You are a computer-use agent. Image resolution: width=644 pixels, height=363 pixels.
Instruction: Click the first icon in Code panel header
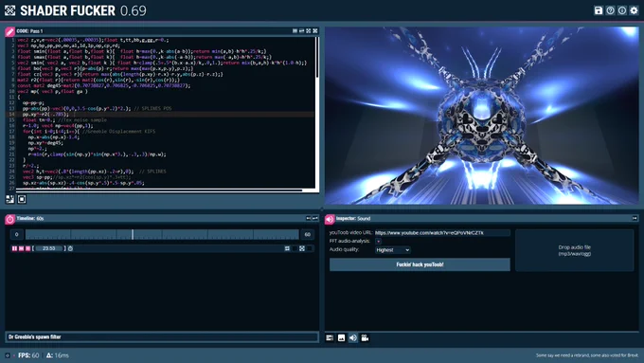(x=295, y=31)
